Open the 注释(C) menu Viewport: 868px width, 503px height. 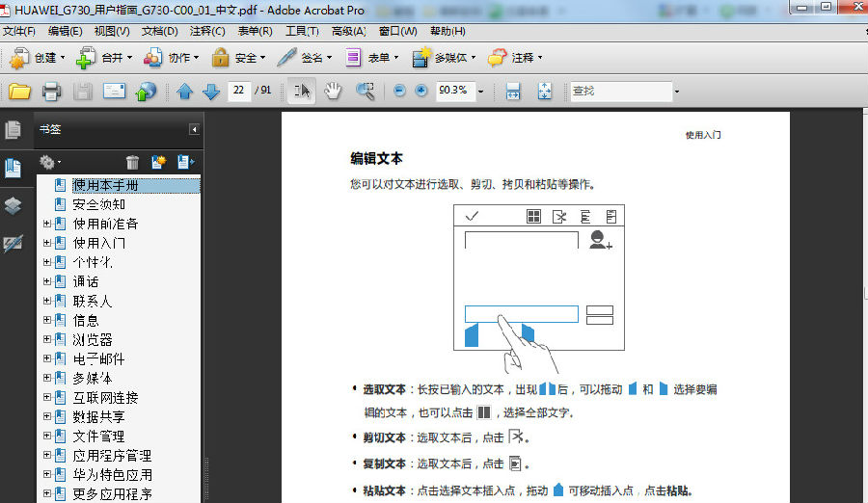(x=207, y=32)
